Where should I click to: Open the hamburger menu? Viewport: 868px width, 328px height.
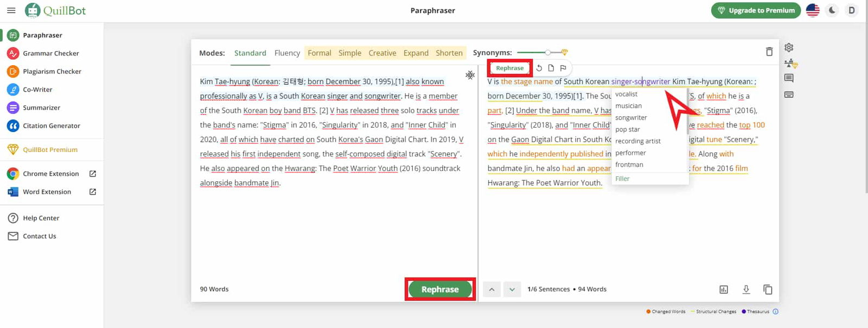[11, 10]
